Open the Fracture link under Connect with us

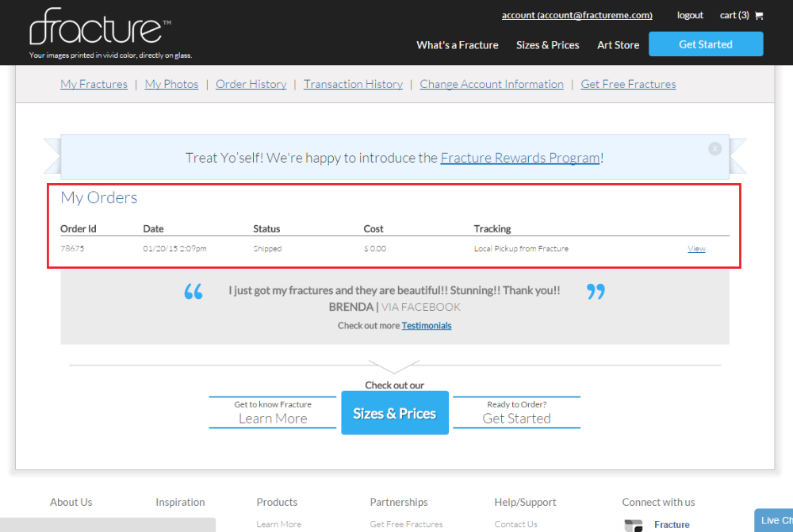pyautogui.click(x=672, y=525)
